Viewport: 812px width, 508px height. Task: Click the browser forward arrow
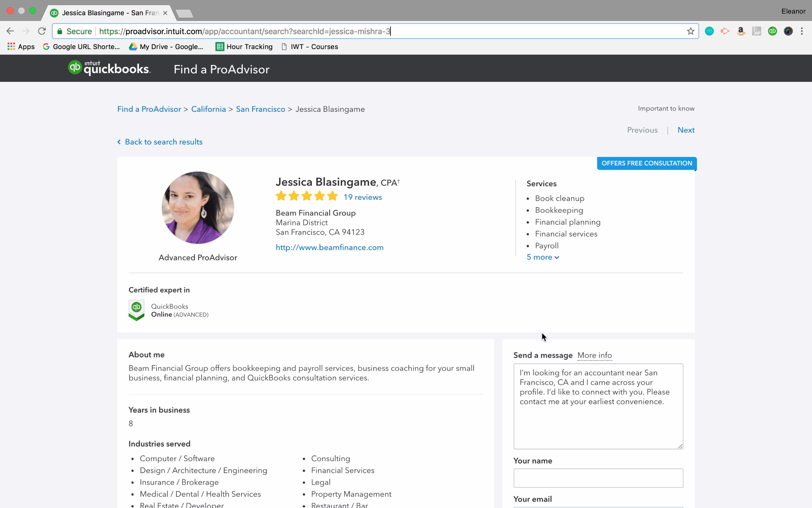[26, 31]
